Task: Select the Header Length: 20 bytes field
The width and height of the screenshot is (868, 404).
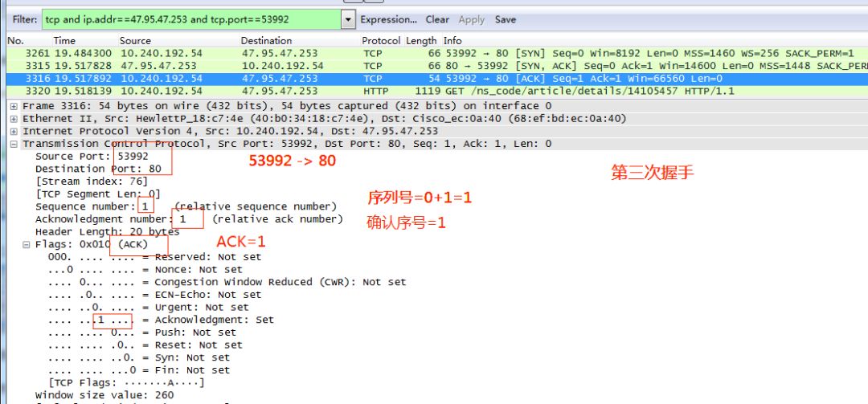Action: (x=108, y=232)
